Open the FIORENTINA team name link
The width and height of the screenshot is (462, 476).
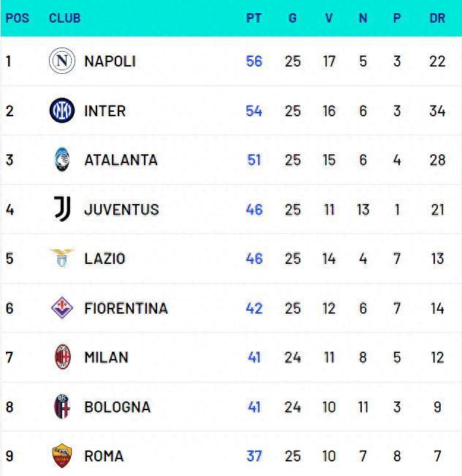click(126, 308)
